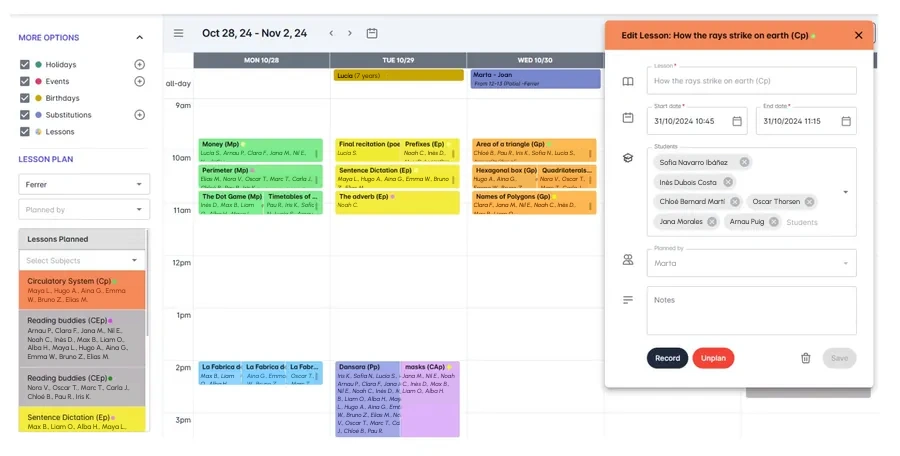Click the Notes text area
This screenshot has width=900, height=456.
point(751,311)
